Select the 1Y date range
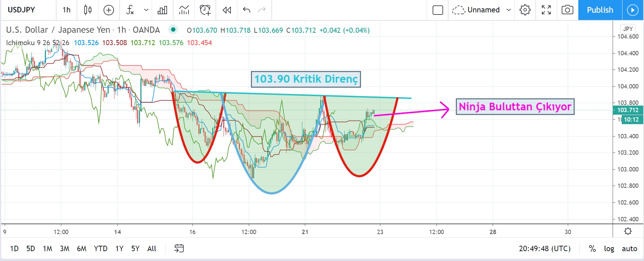This screenshot has width=644, height=261. pos(119,249)
